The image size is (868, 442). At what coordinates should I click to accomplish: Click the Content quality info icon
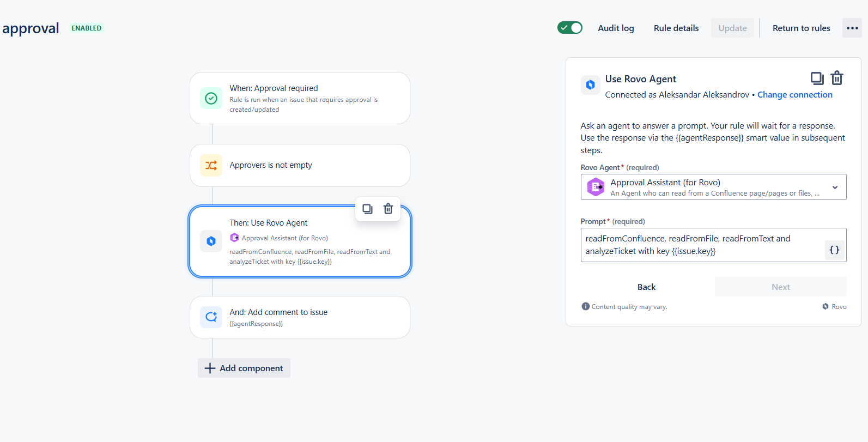[x=586, y=306]
